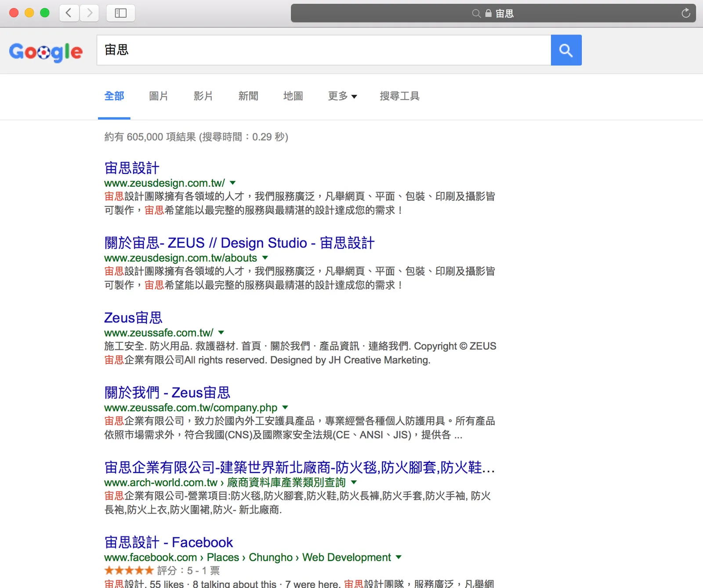This screenshot has width=703, height=588.
Task: Open dropdown next to zeussafe company.php URL
Action: (x=285, y=407)
